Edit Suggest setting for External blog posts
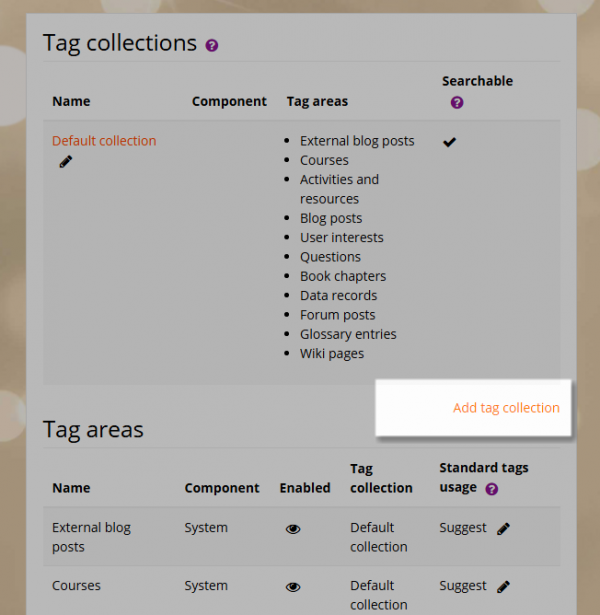The width and height of the screenshot is (600, 615). pos(503,529)
